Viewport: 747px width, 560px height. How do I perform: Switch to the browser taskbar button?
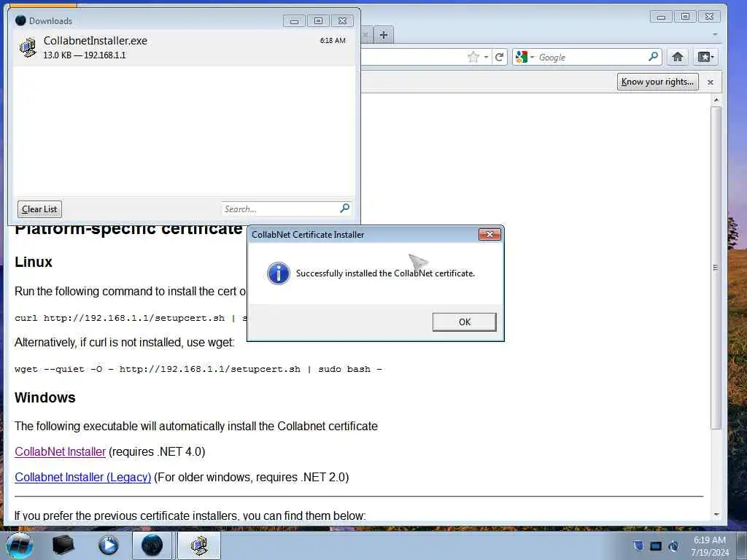[x=152, y=545]
